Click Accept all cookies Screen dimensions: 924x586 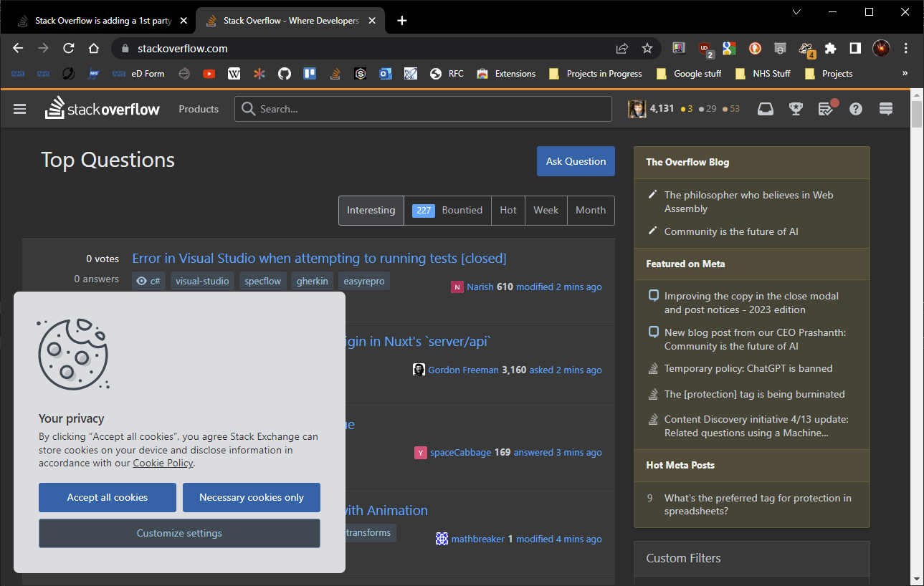click(108, 497)
